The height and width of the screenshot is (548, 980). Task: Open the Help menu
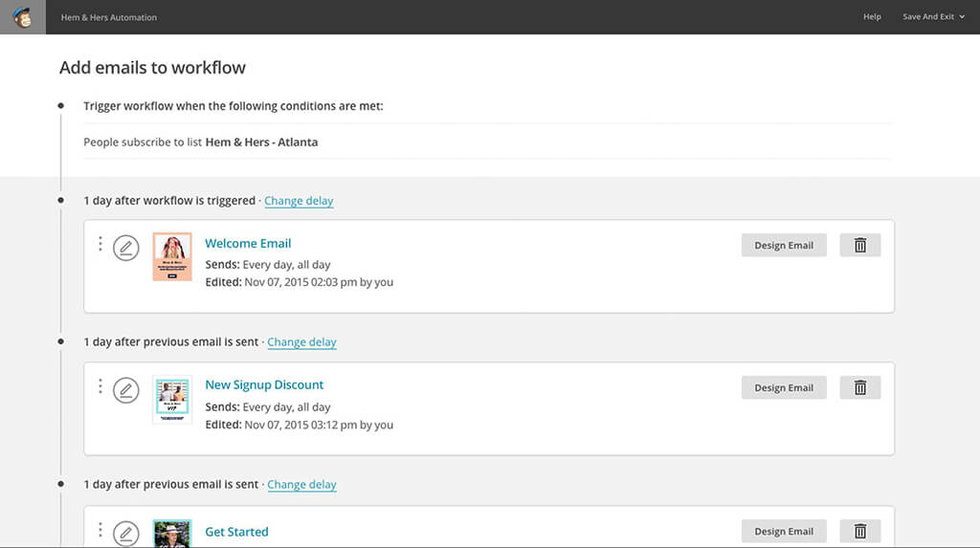[x=872, y=17]
